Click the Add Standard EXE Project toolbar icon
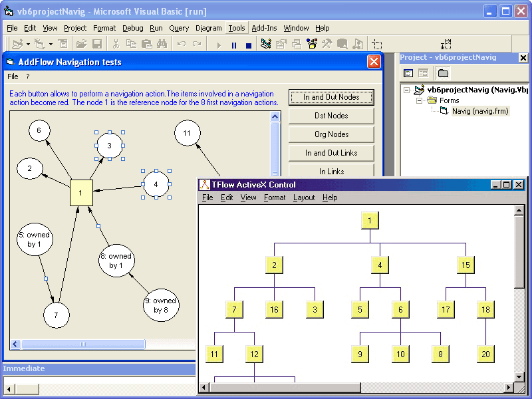Image resolution: width=532 pixels, height=399 pixels. [18, 44]
